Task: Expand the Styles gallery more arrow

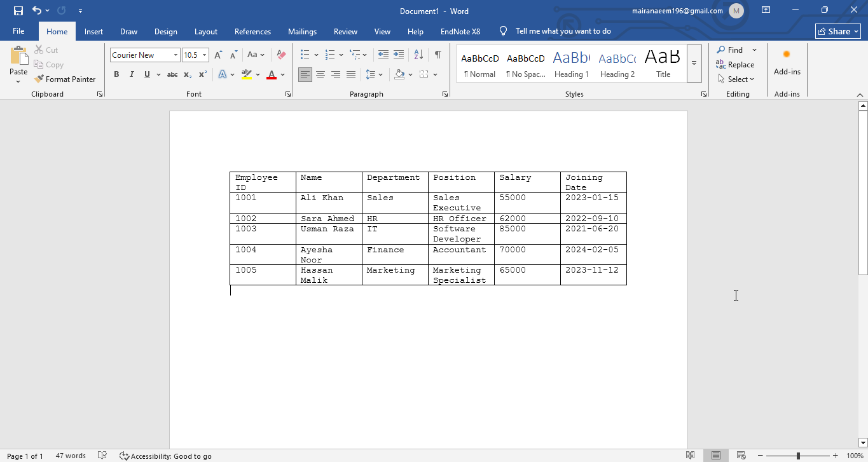Action: 694,63
